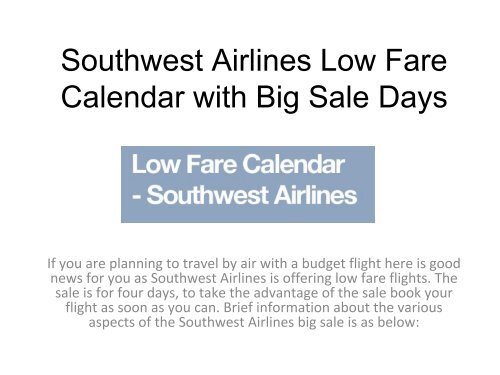This screenshot has width=500, height=375.
Task: Click the slide title's first line 'Southwest Airlines Low Fare'
Action: coord(254,60)
